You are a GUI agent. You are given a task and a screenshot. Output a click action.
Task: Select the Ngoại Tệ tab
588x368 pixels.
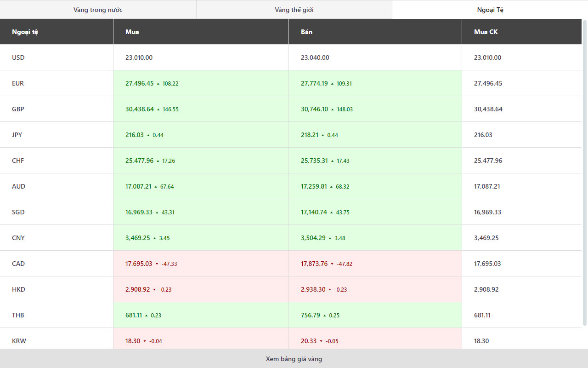[490, 10]
